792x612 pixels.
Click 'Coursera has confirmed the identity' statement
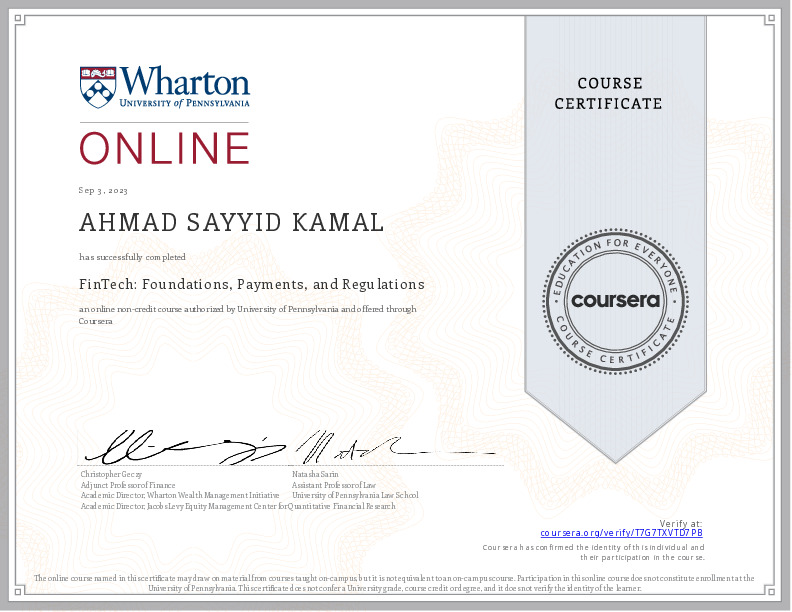[593, 552]
